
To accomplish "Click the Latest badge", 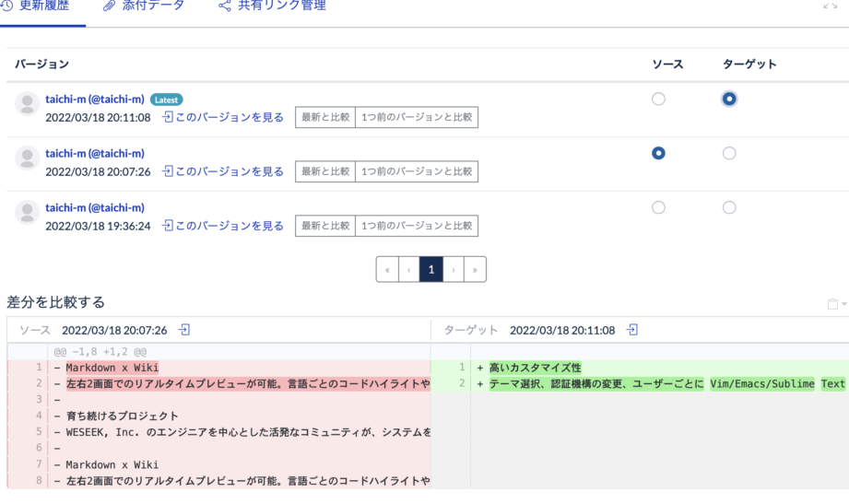I will [x=166, y=100].
